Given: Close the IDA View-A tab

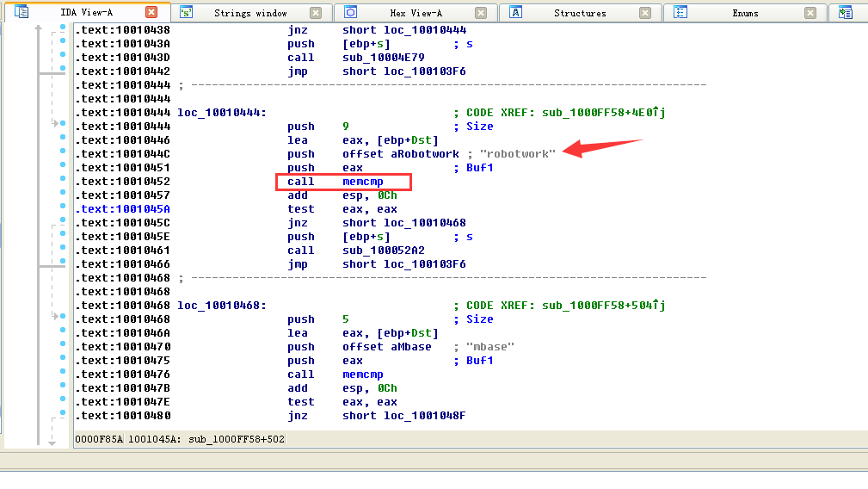Looking at the screenshot, I should click(x=151, y=12).
